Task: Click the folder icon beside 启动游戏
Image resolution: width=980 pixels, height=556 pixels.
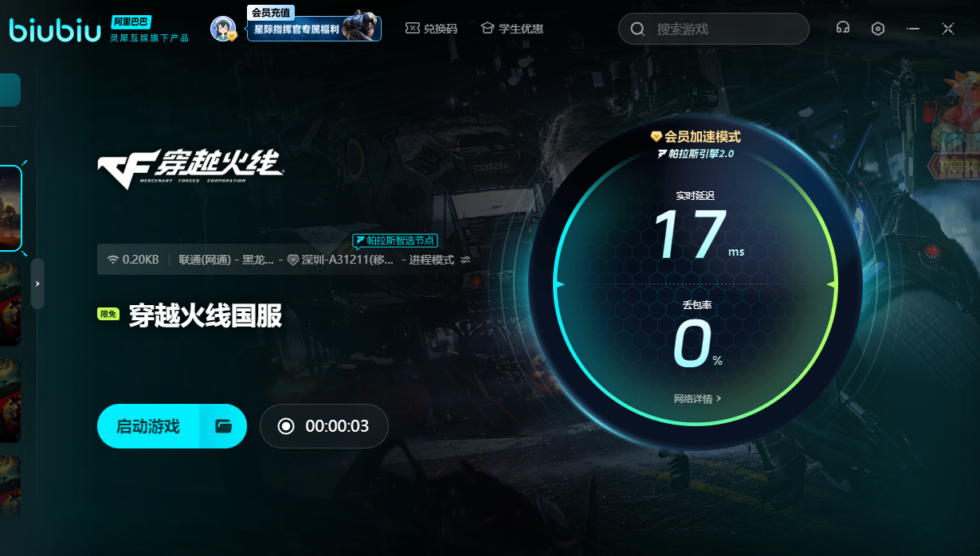Action: (223, 426)
